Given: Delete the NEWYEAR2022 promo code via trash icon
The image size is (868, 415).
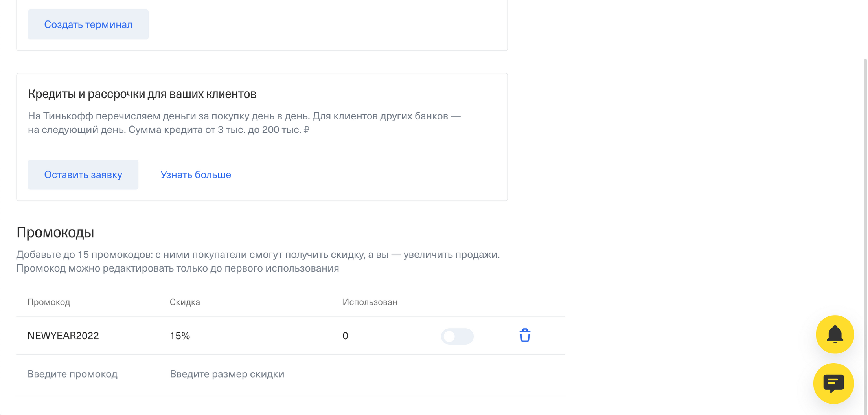Looking at the screenshot, I should [x=526, y=336].
